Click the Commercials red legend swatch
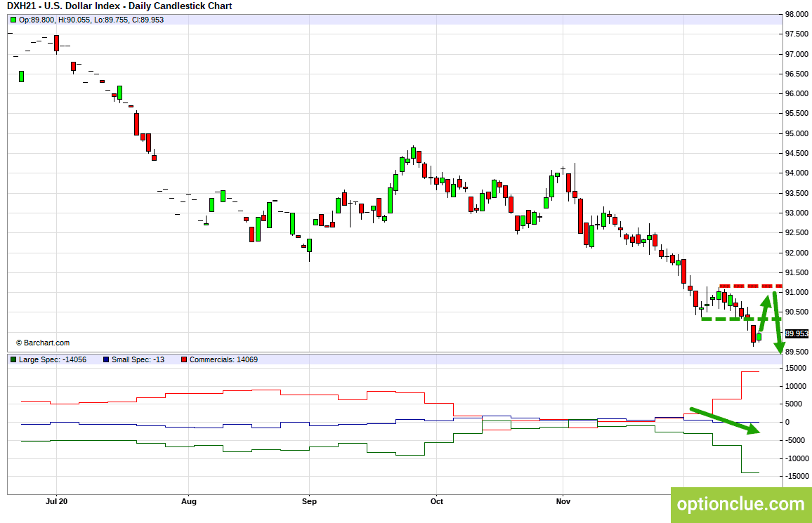Image resolution: width=812 pixels, height=523 pixels. click(184, 359)
